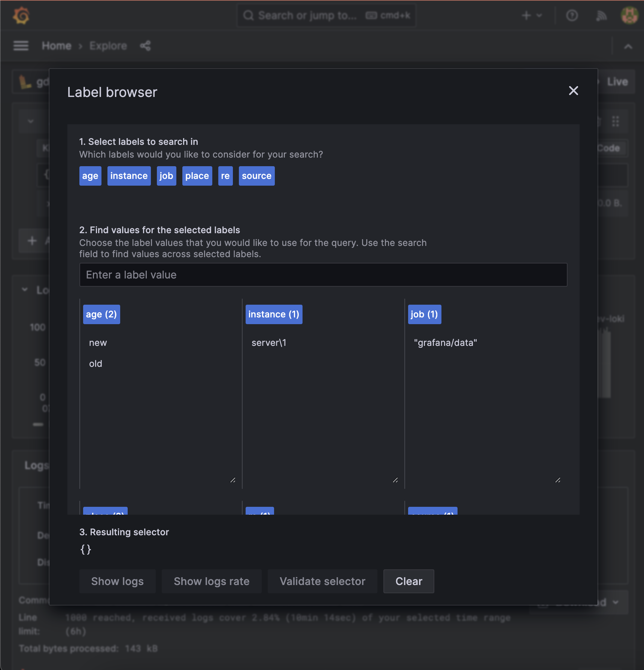This screenshot has height=670, width=644.
Task: Deselect the source label chip
Action: 256,176
